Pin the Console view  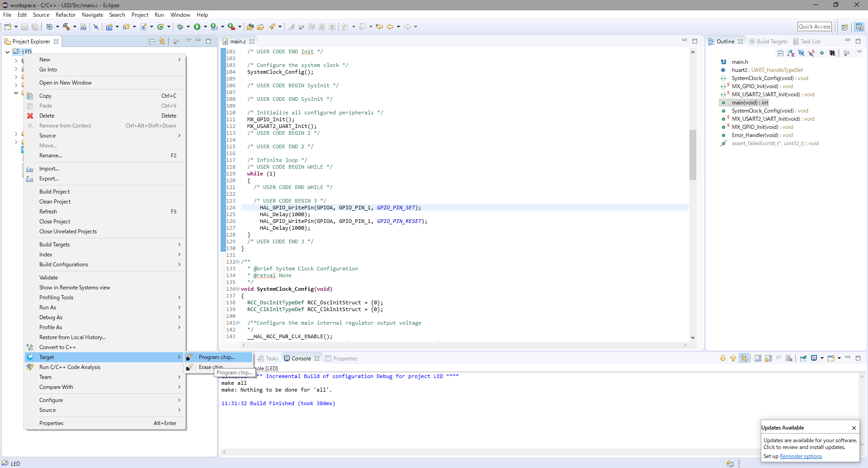click(x=803, y=358)
